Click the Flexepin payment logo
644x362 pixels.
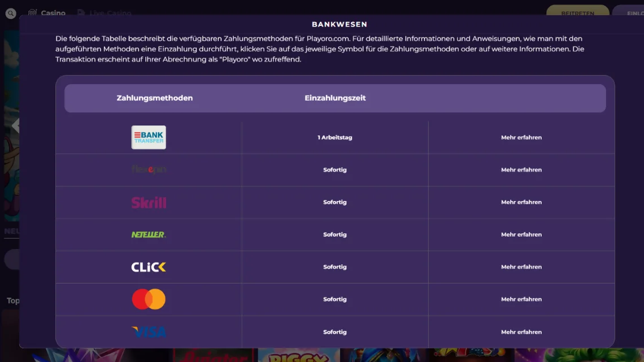[149, 169]
